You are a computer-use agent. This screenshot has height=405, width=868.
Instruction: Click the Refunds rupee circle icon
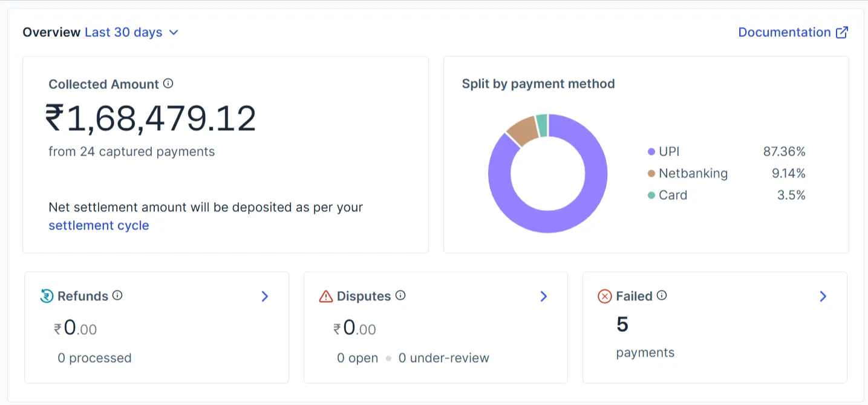(x=47, y=296)
